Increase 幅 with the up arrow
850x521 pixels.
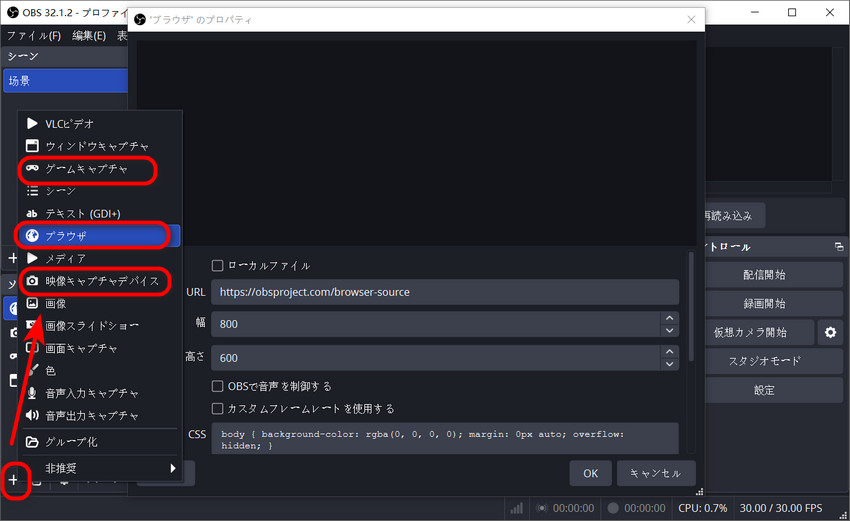tap(669, 318)
